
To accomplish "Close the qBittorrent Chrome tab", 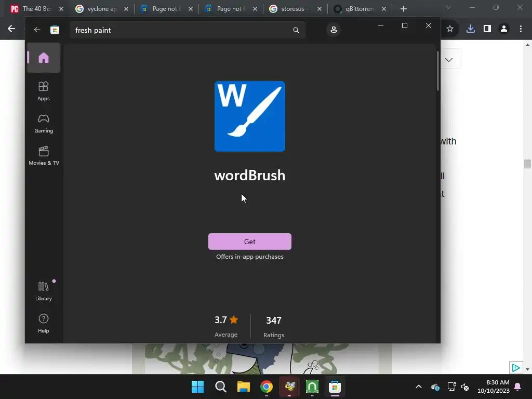I will pos(384,9).
